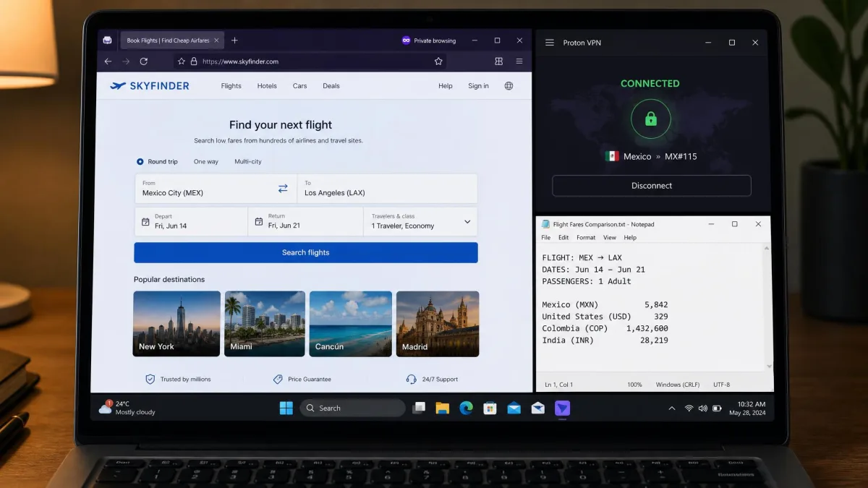
Task: Select the Multi-city option
Action: pos(248,161)
